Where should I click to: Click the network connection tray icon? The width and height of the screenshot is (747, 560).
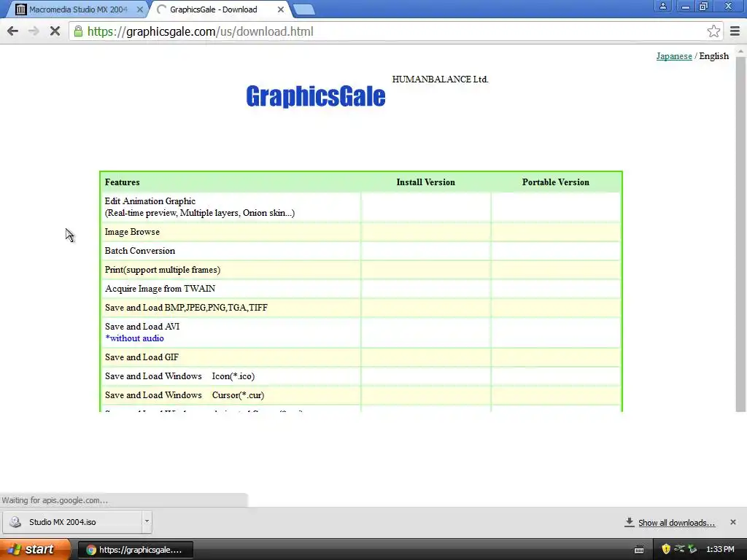[x=679, y=549]
